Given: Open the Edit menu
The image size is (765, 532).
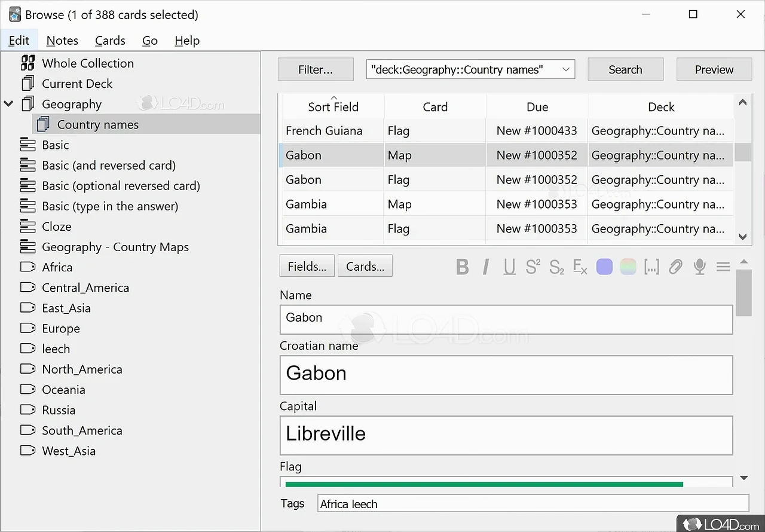Looking at the screenshot, I should [19, 41].
